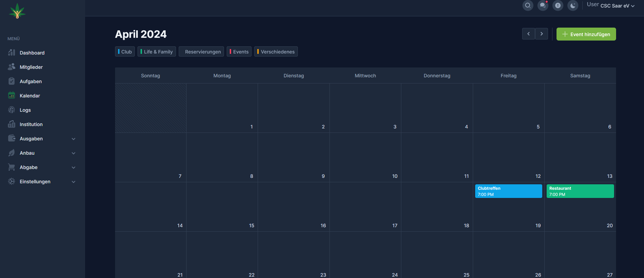Click the Abgabe shopping cart icon
The image size is (644, 278).
[12, 167]
